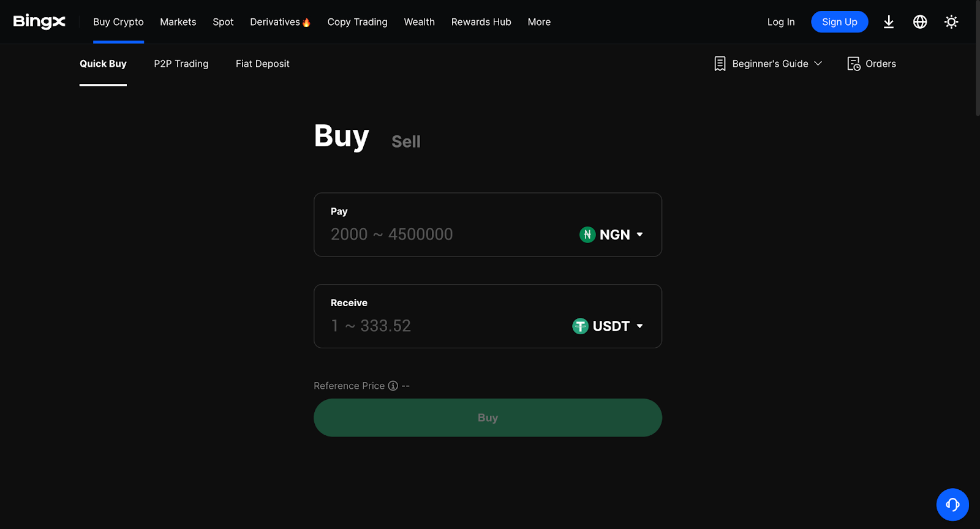Click the BingX logo
The width and height of the screenshot is (980, 529).
(x=39, y=21)
